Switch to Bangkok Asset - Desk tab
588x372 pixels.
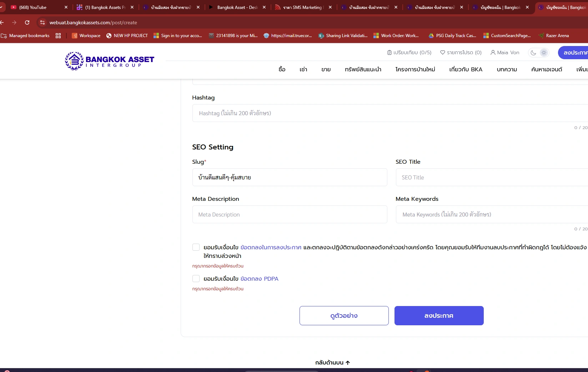(x=237, y=7)
